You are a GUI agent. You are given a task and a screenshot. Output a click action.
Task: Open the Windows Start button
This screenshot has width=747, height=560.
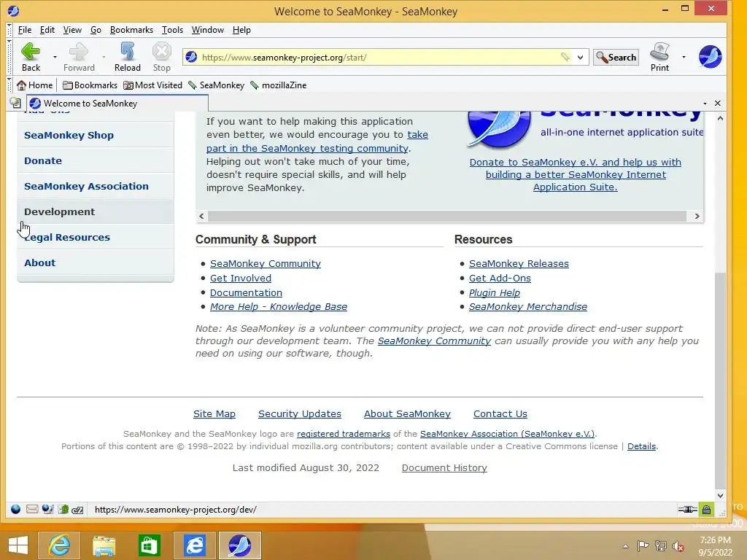coord(18,545)
